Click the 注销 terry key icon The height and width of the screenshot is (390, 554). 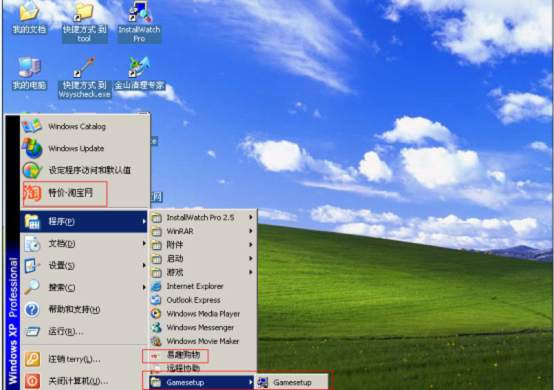coord(32,359)
